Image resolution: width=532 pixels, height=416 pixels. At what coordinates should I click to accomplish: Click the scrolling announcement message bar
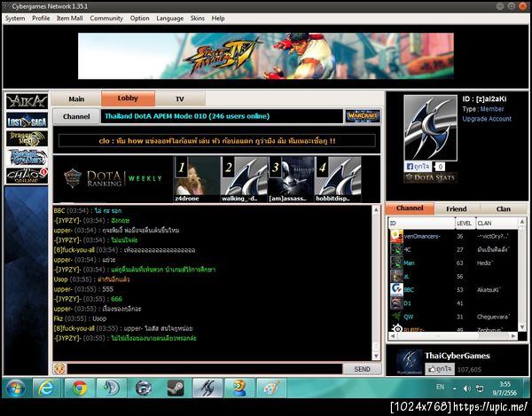click(217, 141)
